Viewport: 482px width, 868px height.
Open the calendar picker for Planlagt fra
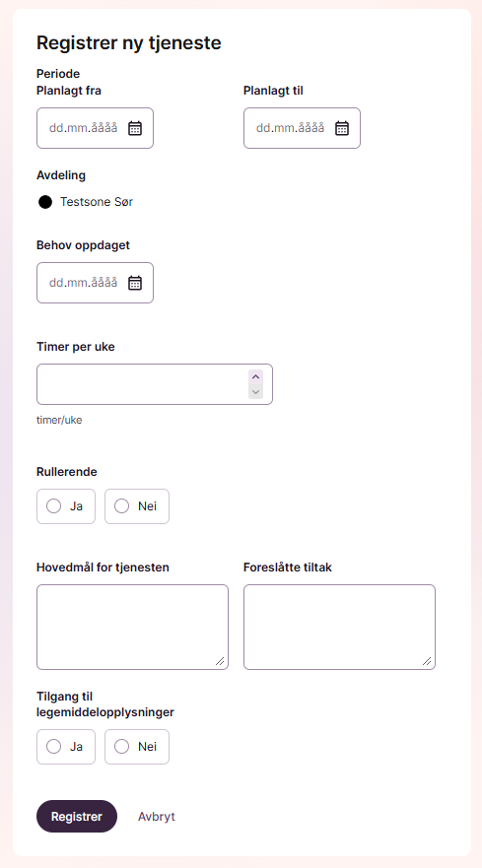[x=135, y=128]
